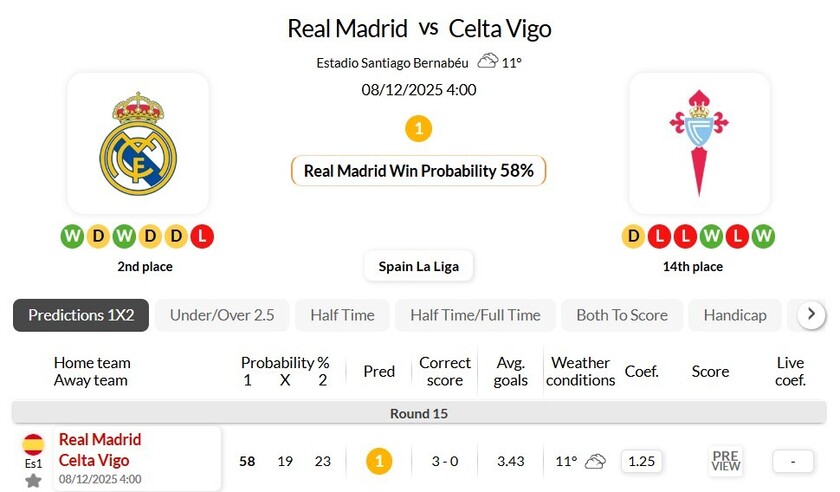Screen dimensions: 840x492
Task: Click the orange prediction badge under the date
Action: (x=418, y=129)
